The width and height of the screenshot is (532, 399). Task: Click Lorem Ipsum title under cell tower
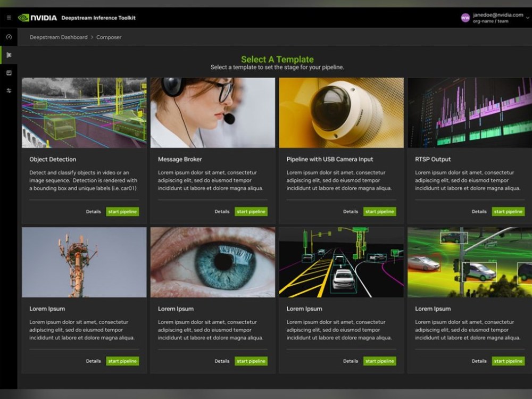[47, 309]
